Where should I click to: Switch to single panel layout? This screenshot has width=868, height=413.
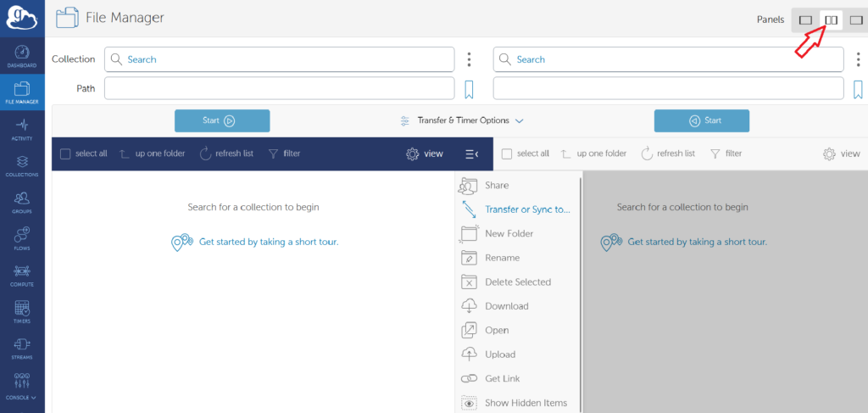(805, 20)
